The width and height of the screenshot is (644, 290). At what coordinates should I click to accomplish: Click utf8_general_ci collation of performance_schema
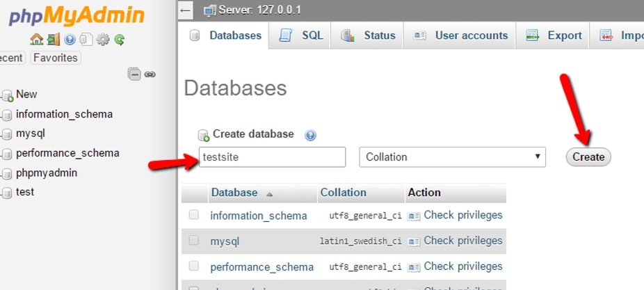365,267
